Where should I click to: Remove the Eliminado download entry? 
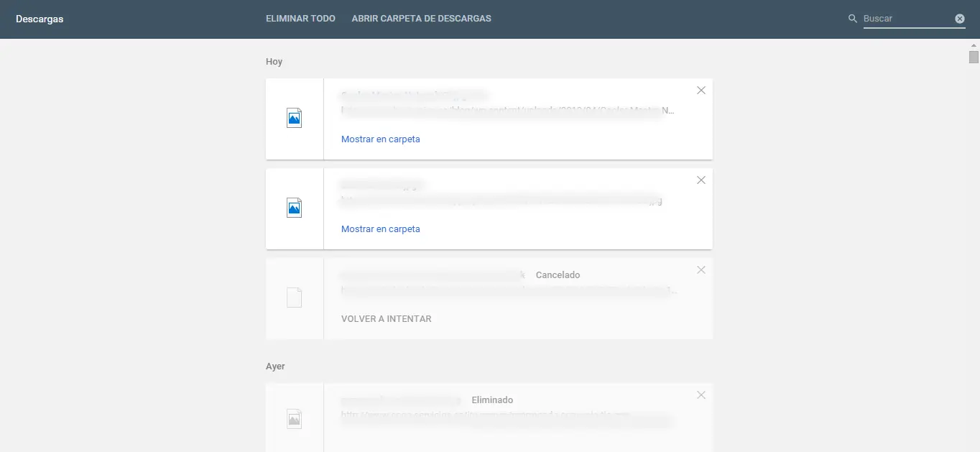(701, 395)
